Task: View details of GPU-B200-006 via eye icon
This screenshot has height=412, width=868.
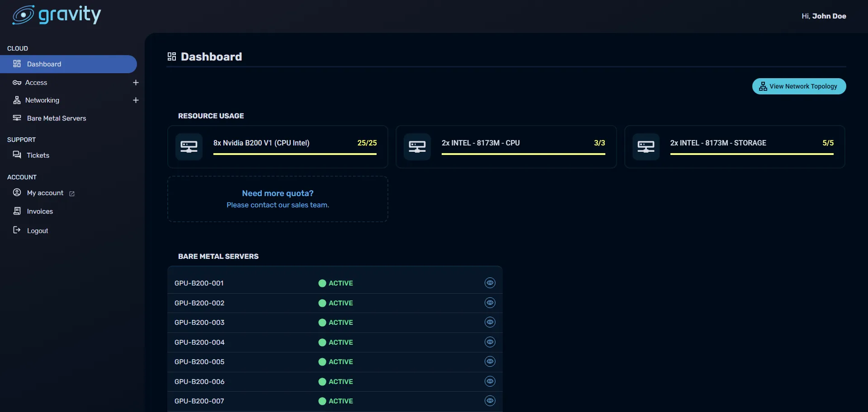Action: tap(490, 381)
